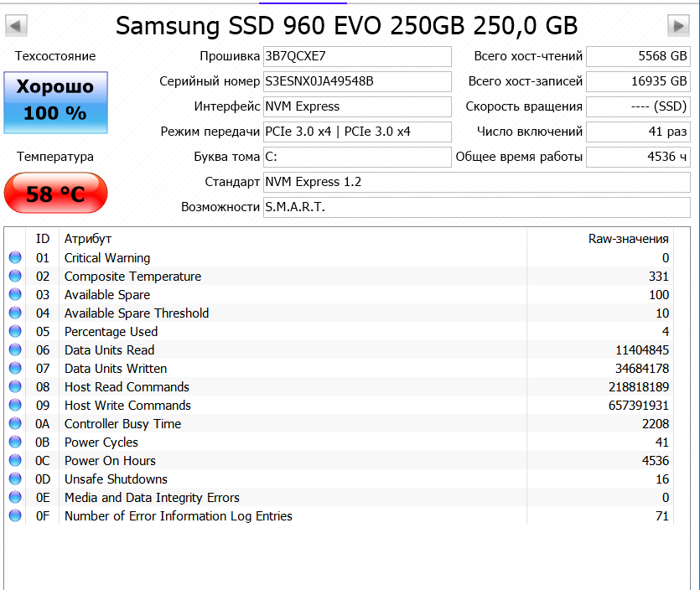Click the transfer mode field PCIe 3.0 x4
Screen dimensions: 700x590
click(356, 132)
